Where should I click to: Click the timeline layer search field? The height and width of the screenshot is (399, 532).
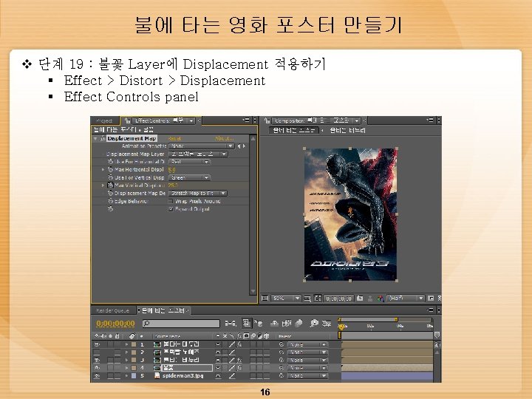[x=181, y=324]
